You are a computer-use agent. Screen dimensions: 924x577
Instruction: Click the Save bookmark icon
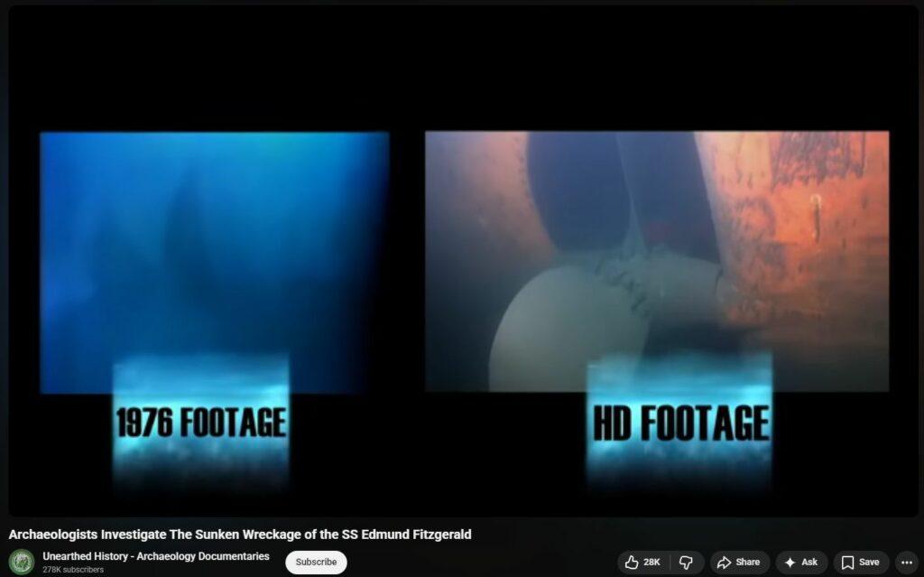click(x=847, y=562)
